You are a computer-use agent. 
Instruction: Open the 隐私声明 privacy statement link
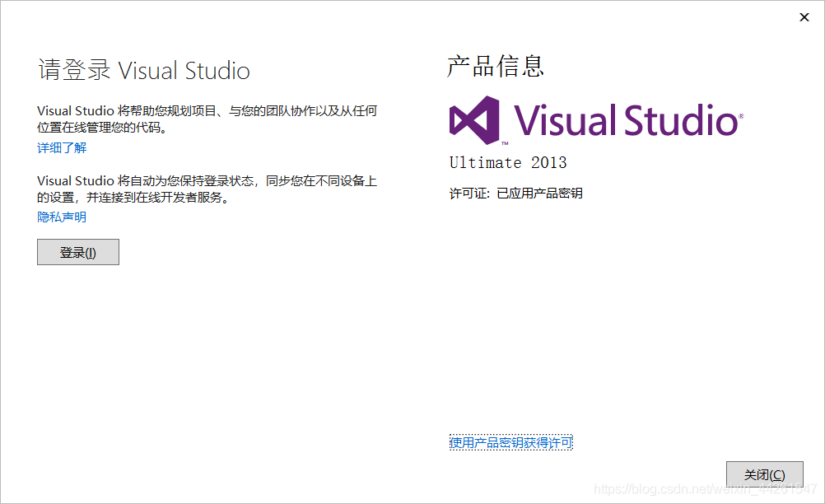coord(62,217)
